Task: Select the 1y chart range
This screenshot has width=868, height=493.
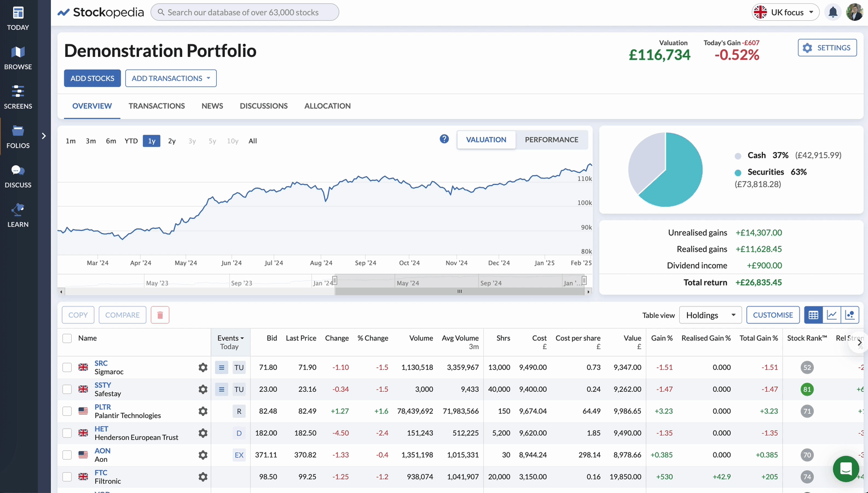Action: point(152,141)
